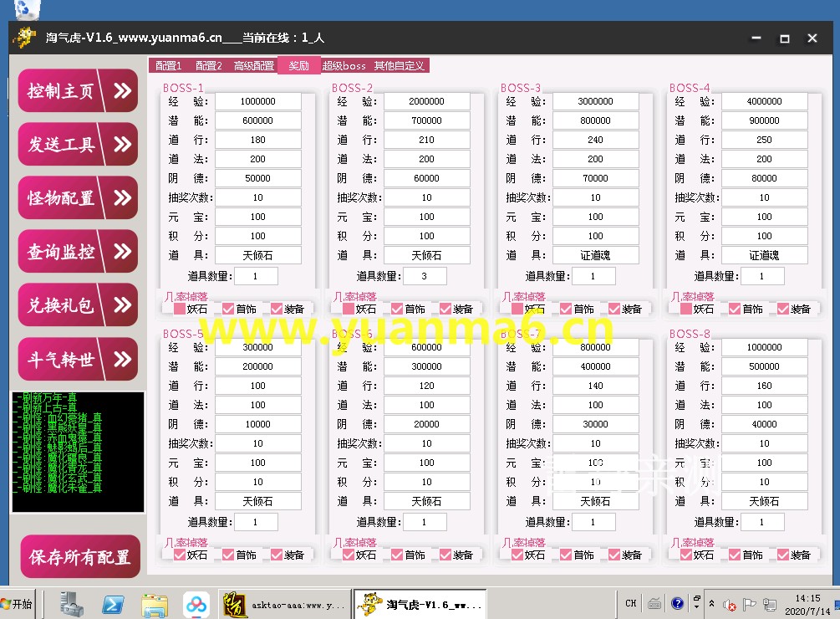This screenshot has height=619, width=840.
Task: Toggle BOSS-2 首饰 drop checkbox
Action: [397, 309]
